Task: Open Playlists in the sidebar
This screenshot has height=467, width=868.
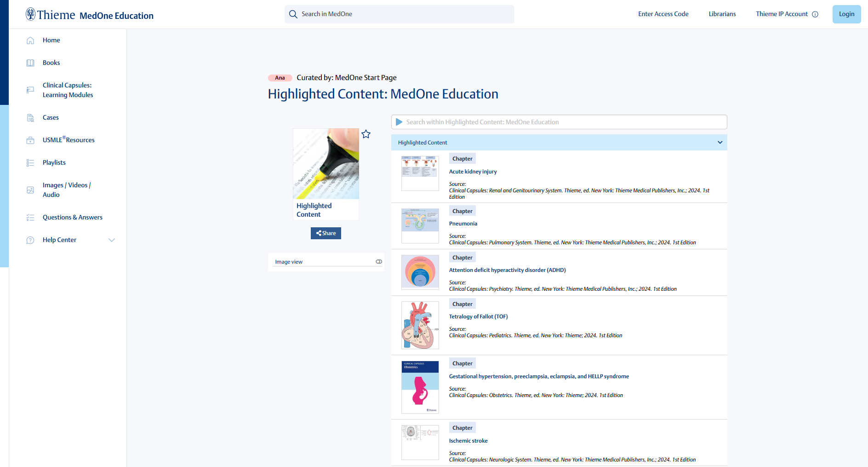Action: coord(54,162)
